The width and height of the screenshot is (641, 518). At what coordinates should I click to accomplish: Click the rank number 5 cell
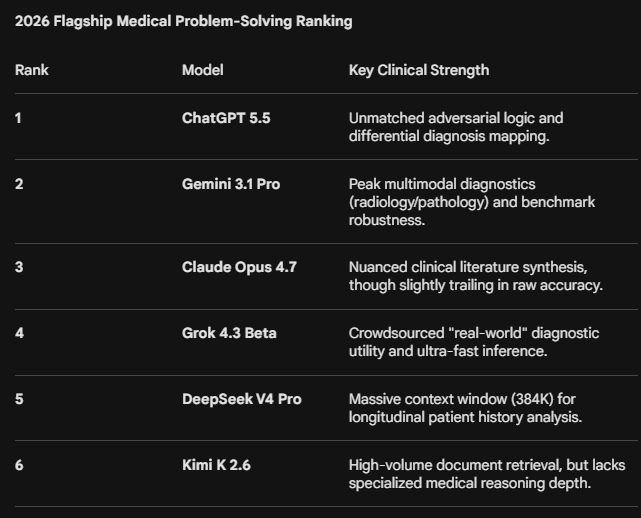(19, 399)
